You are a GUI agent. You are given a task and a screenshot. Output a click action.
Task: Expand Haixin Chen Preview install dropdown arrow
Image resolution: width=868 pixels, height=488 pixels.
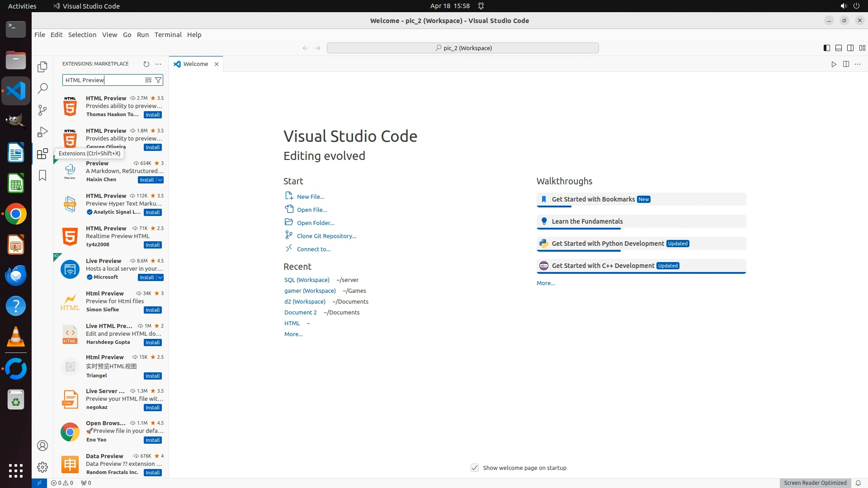(x=160, y=180)
